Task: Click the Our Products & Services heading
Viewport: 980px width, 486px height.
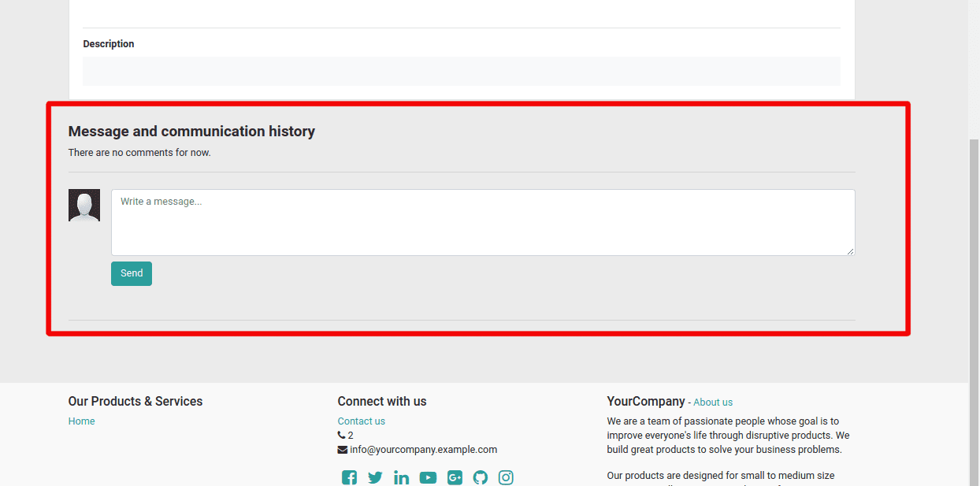Action: click(135, 402)
